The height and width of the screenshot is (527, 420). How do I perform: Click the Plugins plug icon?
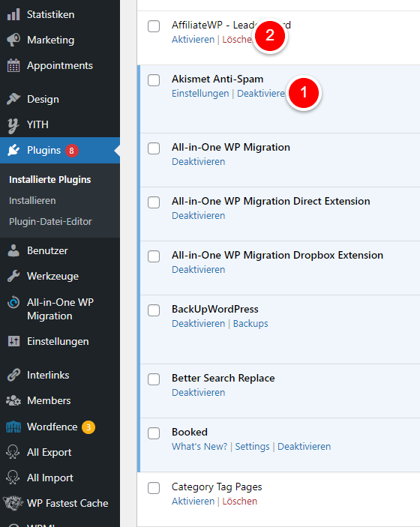tap(13, 150)
